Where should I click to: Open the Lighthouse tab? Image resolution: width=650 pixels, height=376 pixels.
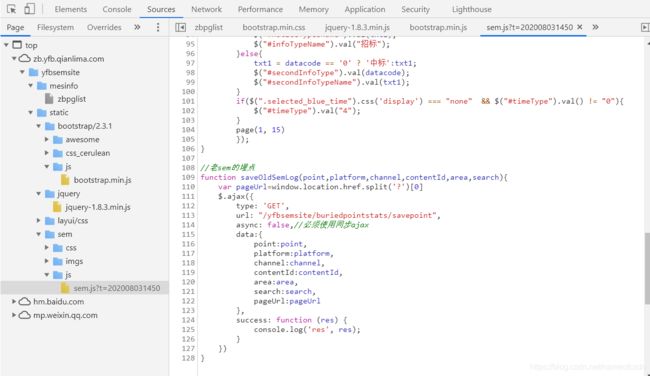pyautogui.click(x=472, y=9)
